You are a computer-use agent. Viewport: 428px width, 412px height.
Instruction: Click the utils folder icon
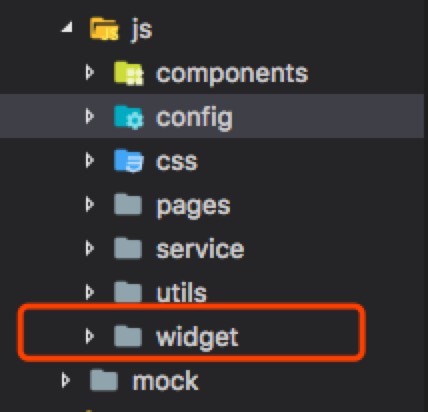pos(128,292)
